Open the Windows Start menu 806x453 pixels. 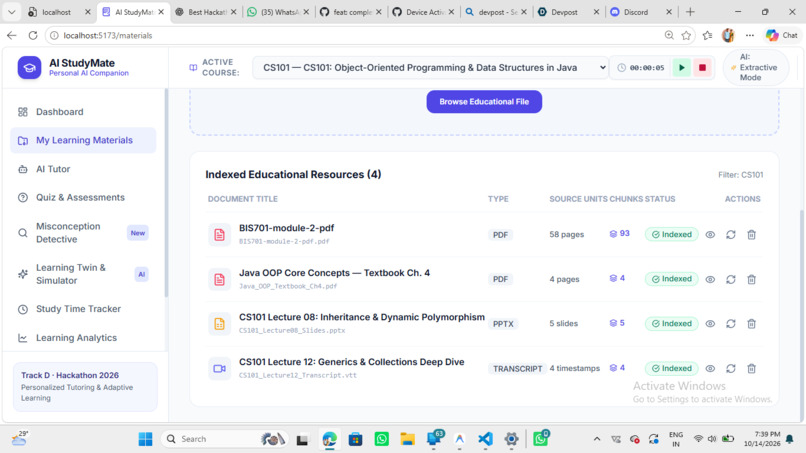coord(145,439)
